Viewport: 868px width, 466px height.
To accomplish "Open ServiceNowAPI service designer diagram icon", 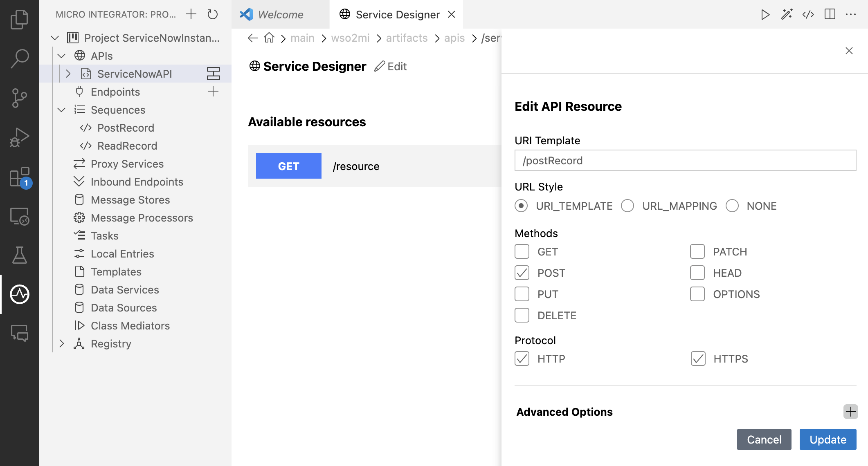I will (214, 74).
